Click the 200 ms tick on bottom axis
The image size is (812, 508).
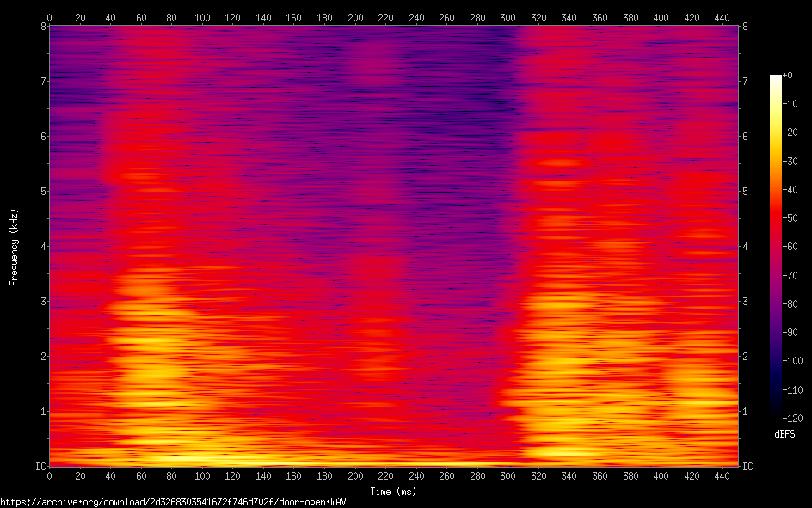tap(354, 475)
